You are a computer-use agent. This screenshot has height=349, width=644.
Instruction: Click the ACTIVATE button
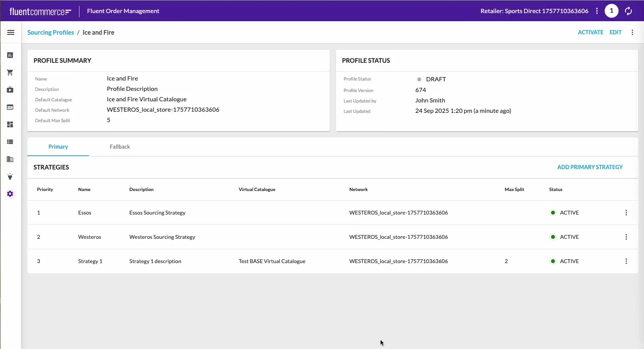click(x=590, y=32)
